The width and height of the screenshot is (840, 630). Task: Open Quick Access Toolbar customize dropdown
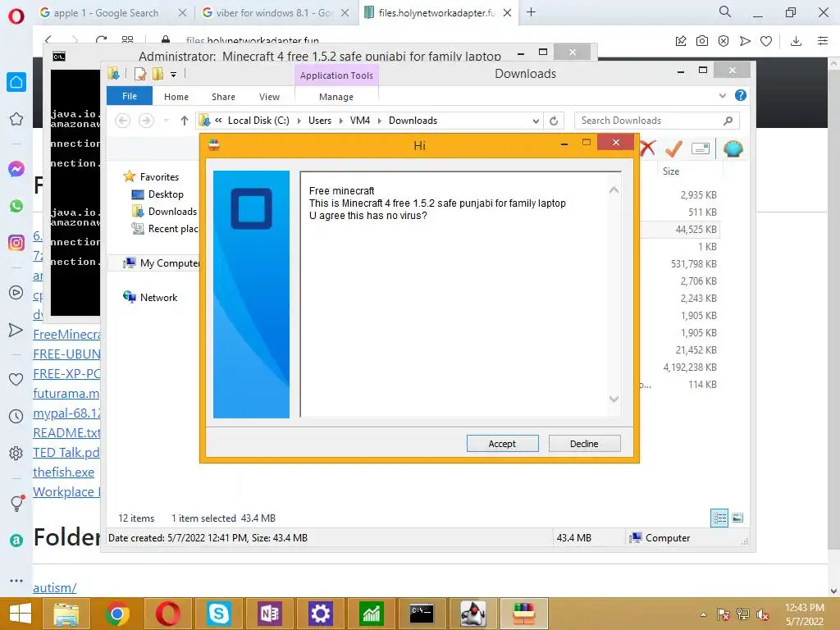tap(174, 75)
